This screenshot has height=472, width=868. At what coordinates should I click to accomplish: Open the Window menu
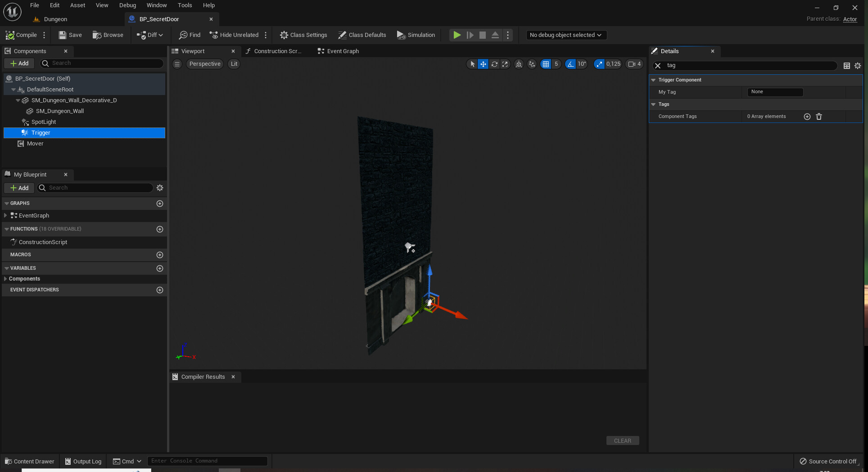click(157, 5)
